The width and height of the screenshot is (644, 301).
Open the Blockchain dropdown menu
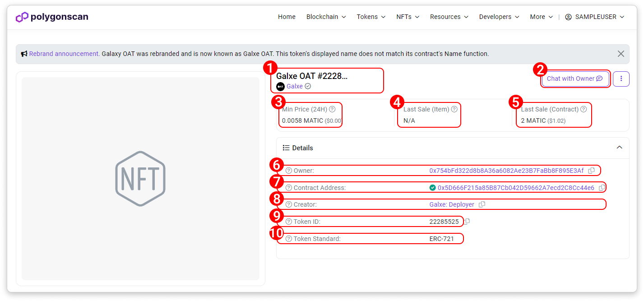(326, 17)
